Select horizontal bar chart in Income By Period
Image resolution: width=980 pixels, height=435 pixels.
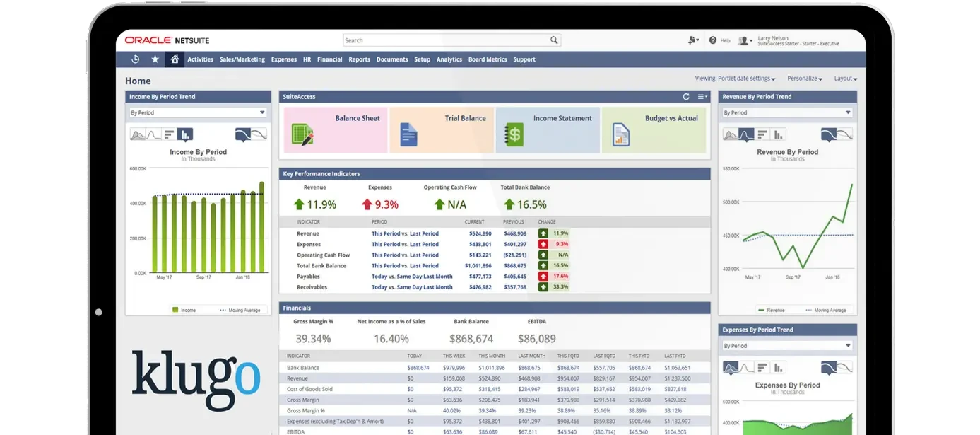point(169,134)
